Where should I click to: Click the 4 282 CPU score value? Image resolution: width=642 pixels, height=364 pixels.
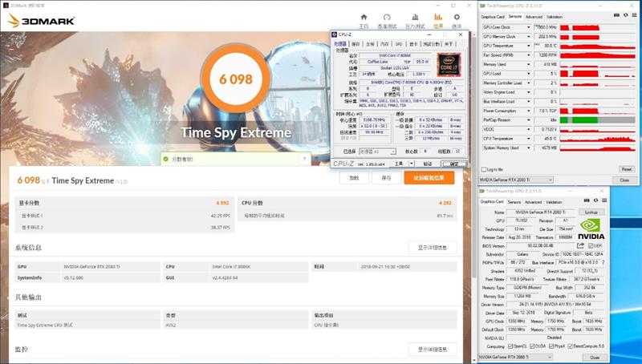[x=445, y=203]
